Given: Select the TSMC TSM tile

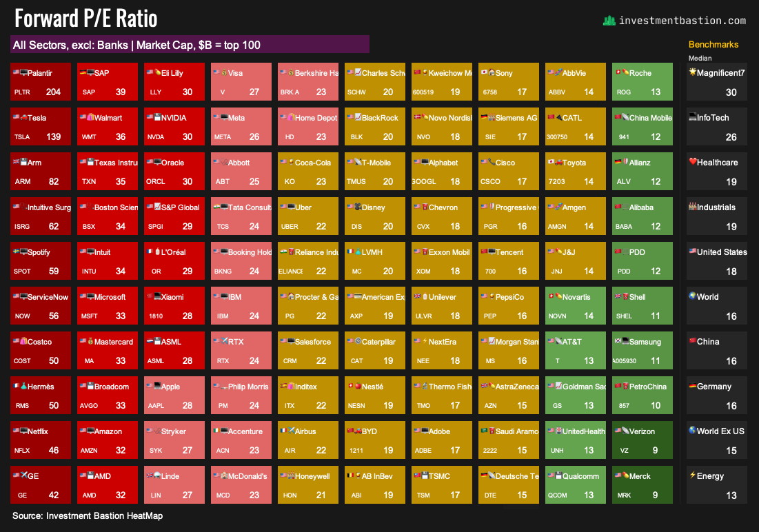Looking at the screenshot, I should (441, 484).
